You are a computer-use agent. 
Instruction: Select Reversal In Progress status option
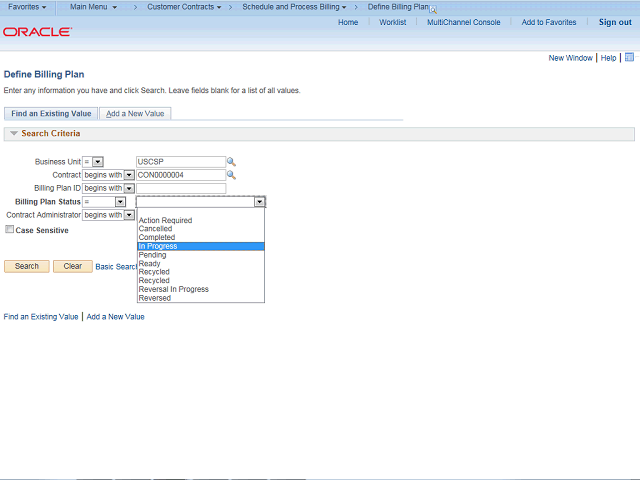point(201,289)
